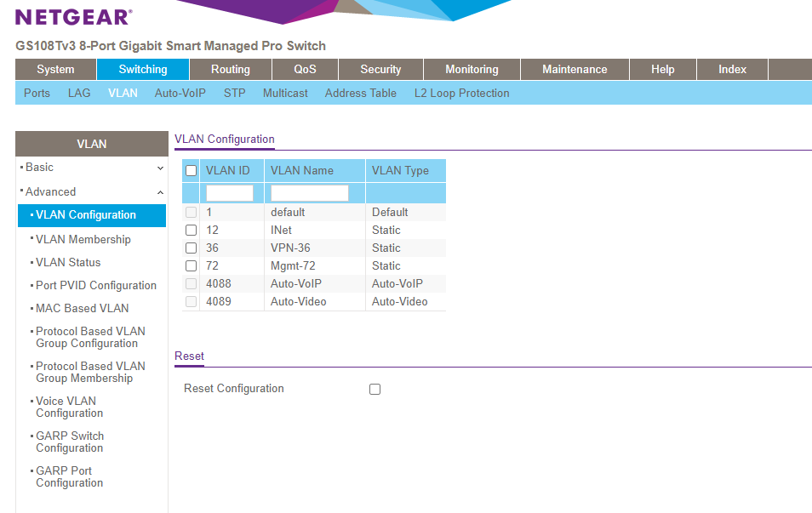Collapse the Advanced VLAN section
The width and height of the screenshot is (812, 513).
(91, 192)
